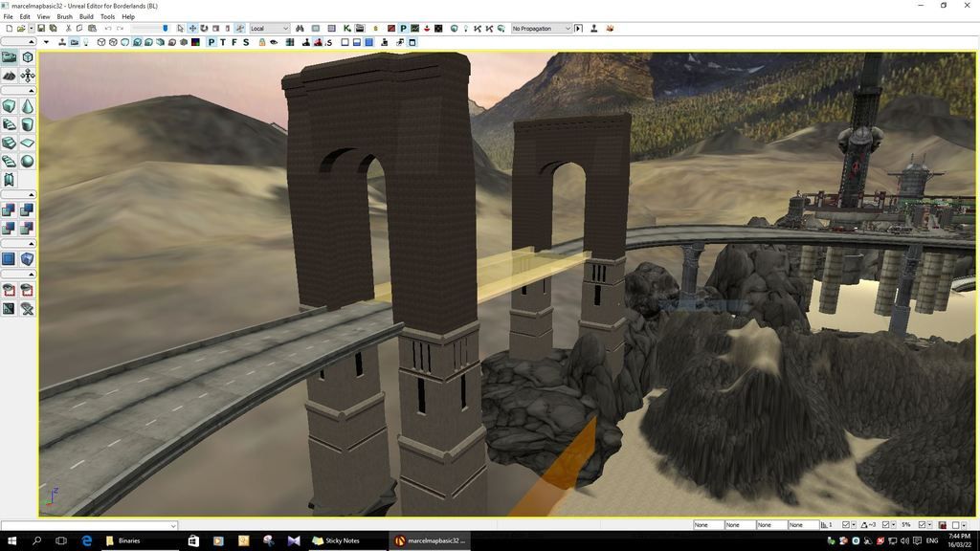Switch to Terrain editing mode icon
This screenshot has height=551, width=980.
click(9, 76)
